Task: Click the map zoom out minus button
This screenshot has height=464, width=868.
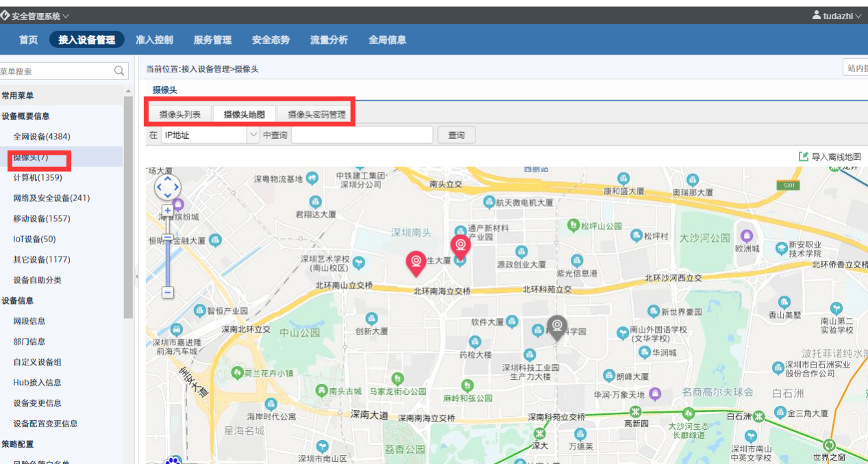Action: coord(168,292)
